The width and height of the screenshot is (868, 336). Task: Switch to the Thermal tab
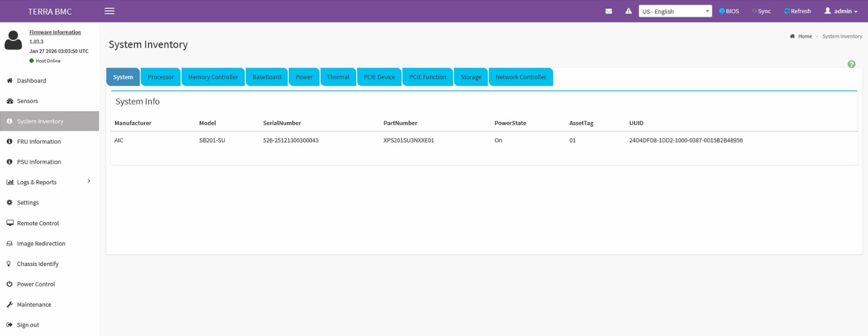pyautogui.click(x=338, y=77)
